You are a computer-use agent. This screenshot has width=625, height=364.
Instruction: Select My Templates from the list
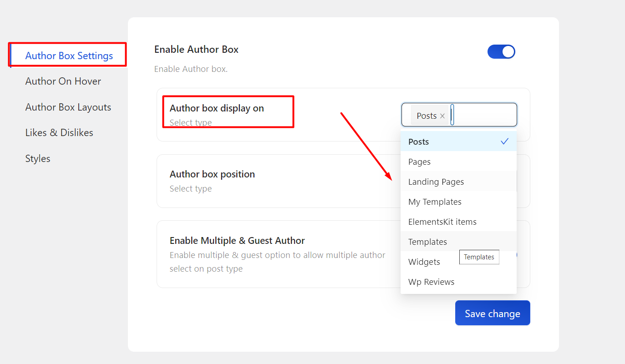435,202
